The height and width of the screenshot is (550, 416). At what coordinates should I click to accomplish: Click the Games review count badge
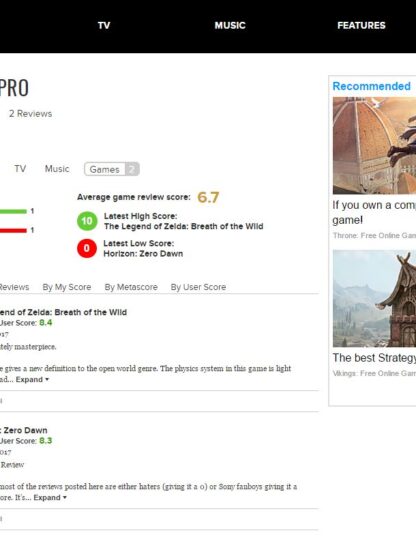132,169
